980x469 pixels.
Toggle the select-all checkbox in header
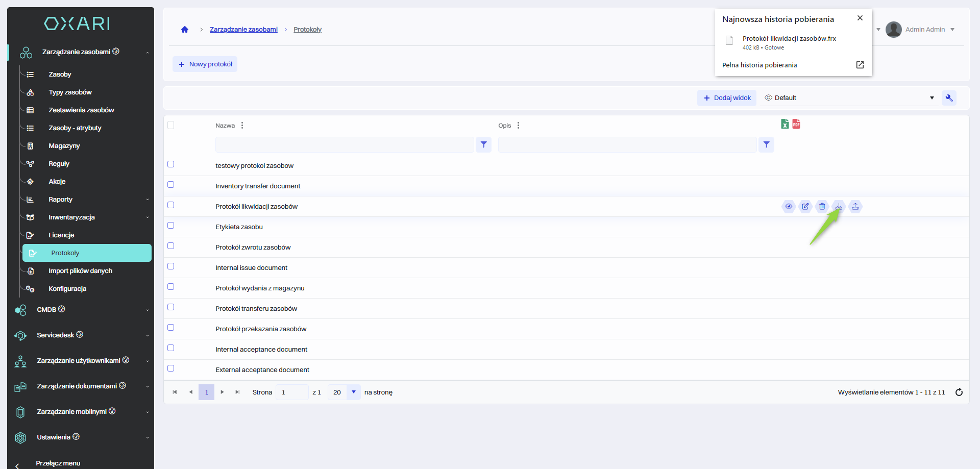tap(171, 125)
